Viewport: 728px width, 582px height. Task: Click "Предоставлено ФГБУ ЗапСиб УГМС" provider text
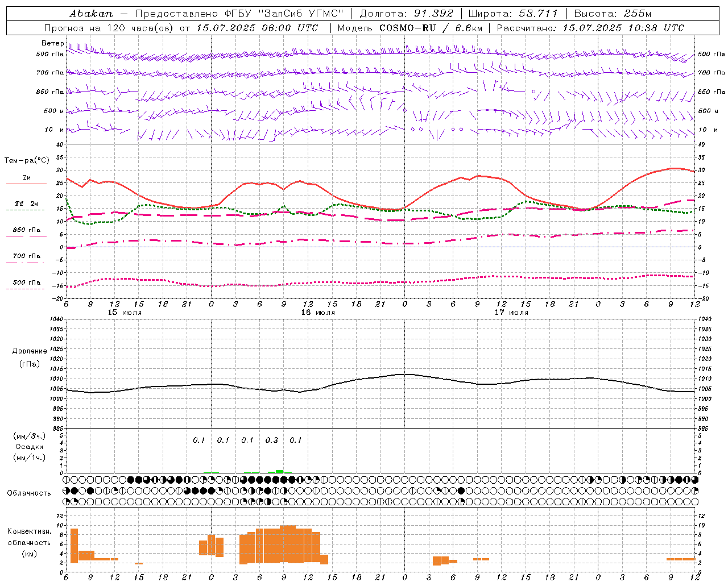(239, 14)
